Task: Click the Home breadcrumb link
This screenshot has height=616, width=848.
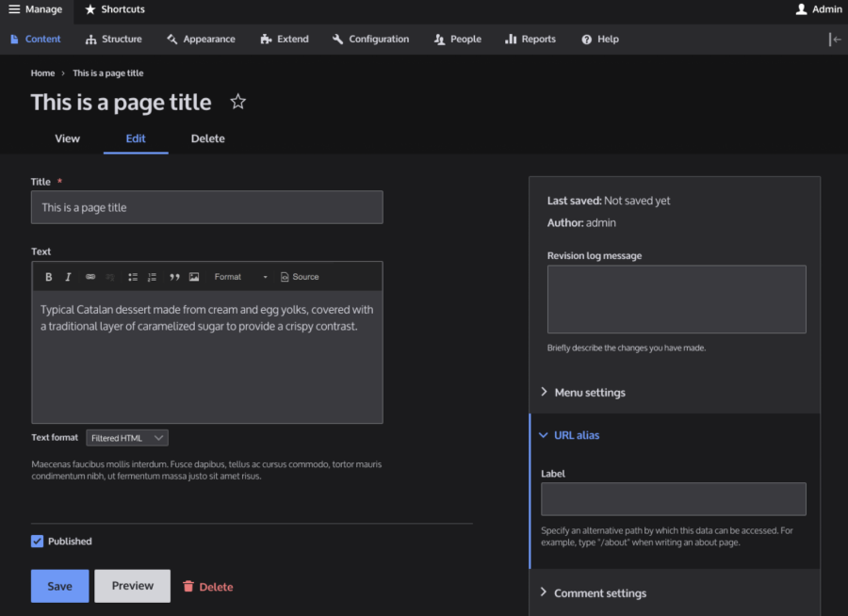Action: (42, 73)
